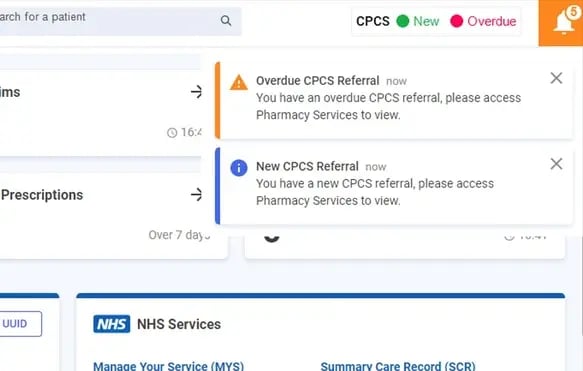The width and height of the screenshot is (583, 371).
Task: Dismiss the New CPCS Referral notification
Action: [556, 164]
